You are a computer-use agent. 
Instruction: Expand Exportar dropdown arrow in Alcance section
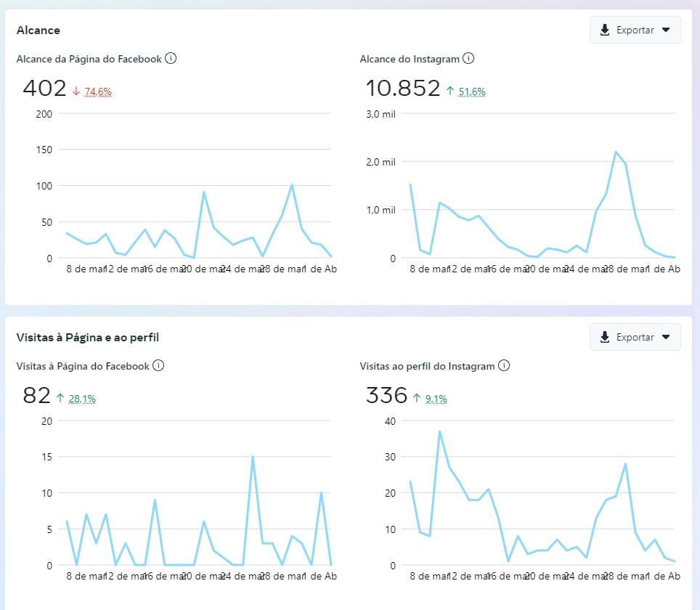pos(666,30)
